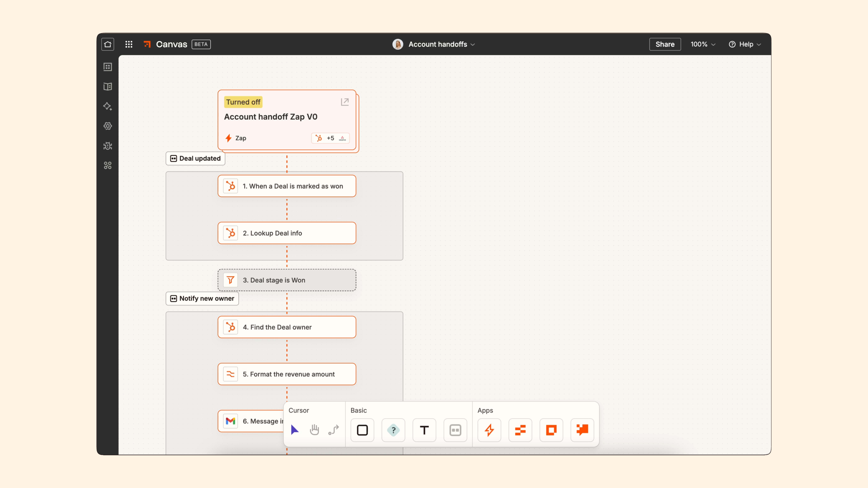Add a text element

coord(424,430)
